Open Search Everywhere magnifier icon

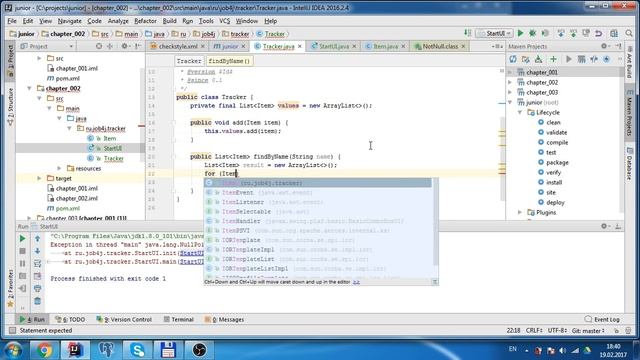[629, 33]
